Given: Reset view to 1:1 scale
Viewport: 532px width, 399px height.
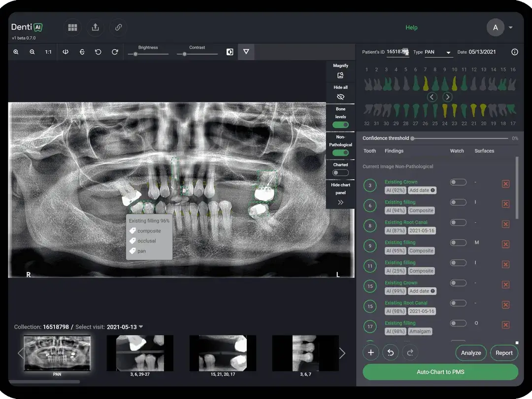Looking at the screenshot, I should pos(48,51).
